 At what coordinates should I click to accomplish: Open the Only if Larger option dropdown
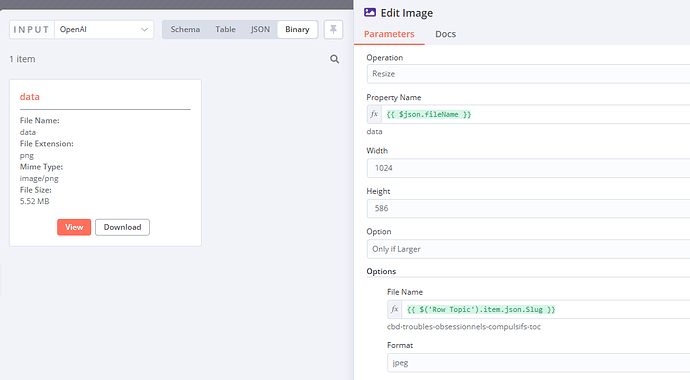[x=528, y=249]
